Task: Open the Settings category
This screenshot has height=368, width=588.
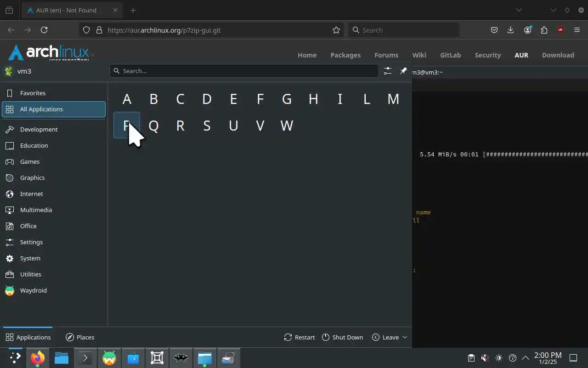Action: tap(54, 242)
